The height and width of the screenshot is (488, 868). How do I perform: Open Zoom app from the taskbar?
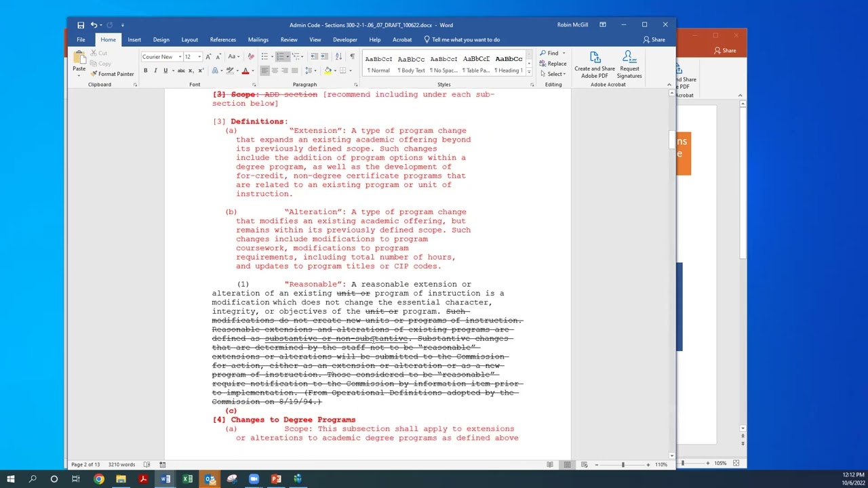(x=254, y=479)
